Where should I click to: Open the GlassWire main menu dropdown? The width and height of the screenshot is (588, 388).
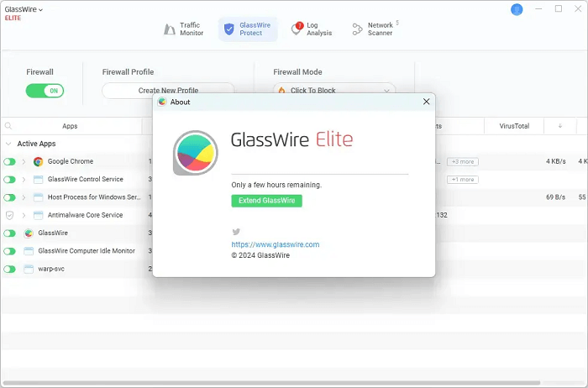(x=24, y=10)
